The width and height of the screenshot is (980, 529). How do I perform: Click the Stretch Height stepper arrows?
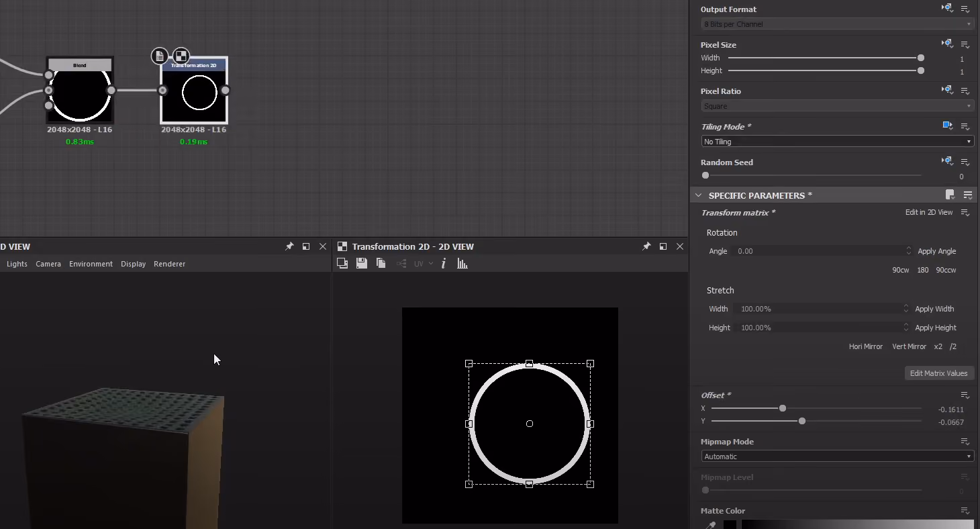[906, 328]
